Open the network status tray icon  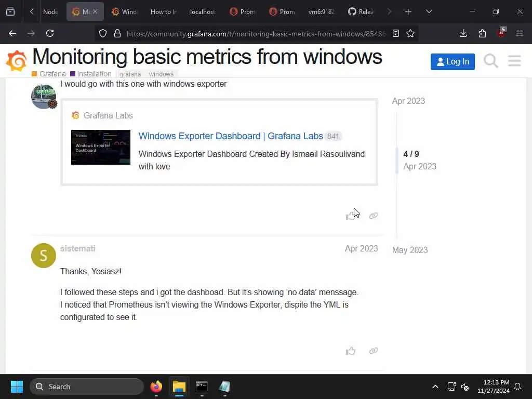[x=451, y=387]
